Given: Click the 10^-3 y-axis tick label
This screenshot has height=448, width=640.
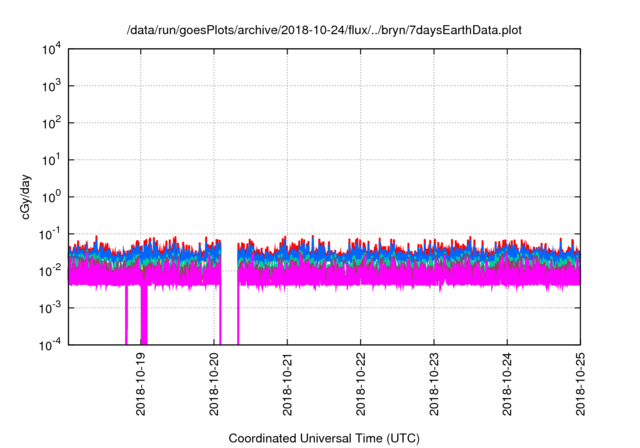Looking at the screenshot, I should click(50, 308).
